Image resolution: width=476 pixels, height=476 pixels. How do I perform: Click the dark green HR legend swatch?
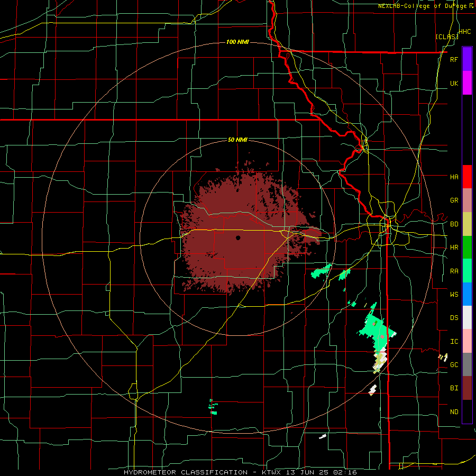click(467, 248)
